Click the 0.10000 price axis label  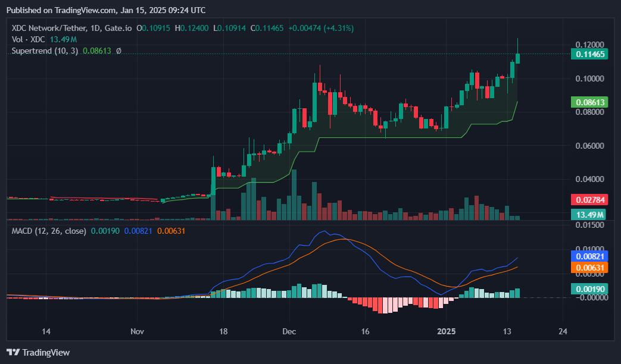tap(589, 79)
